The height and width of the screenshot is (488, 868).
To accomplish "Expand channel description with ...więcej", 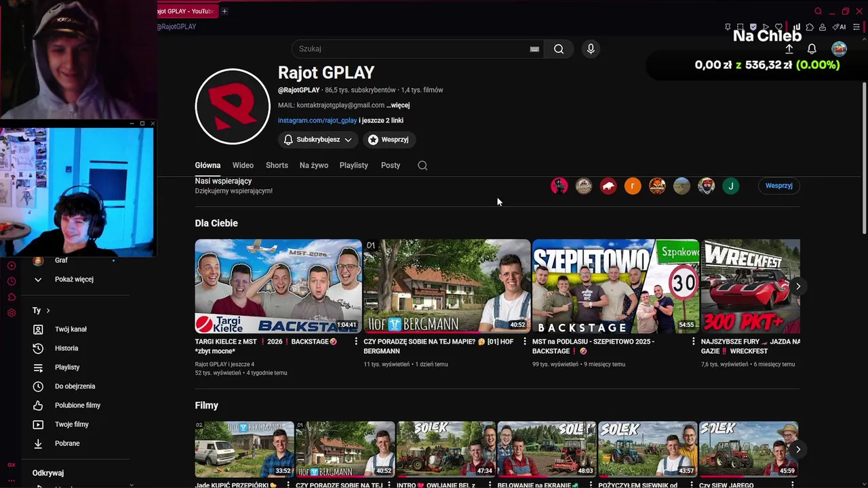I will pos(398,105).
